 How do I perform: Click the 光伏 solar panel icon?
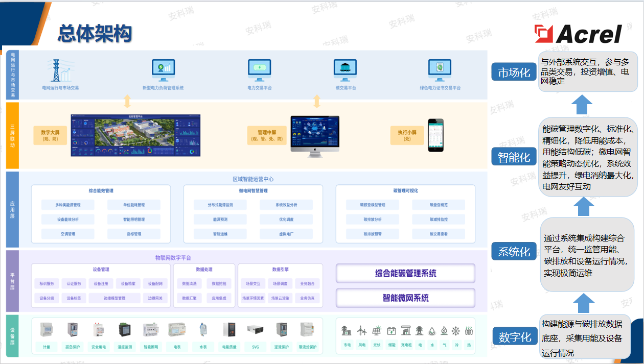(x=377, y=331)
